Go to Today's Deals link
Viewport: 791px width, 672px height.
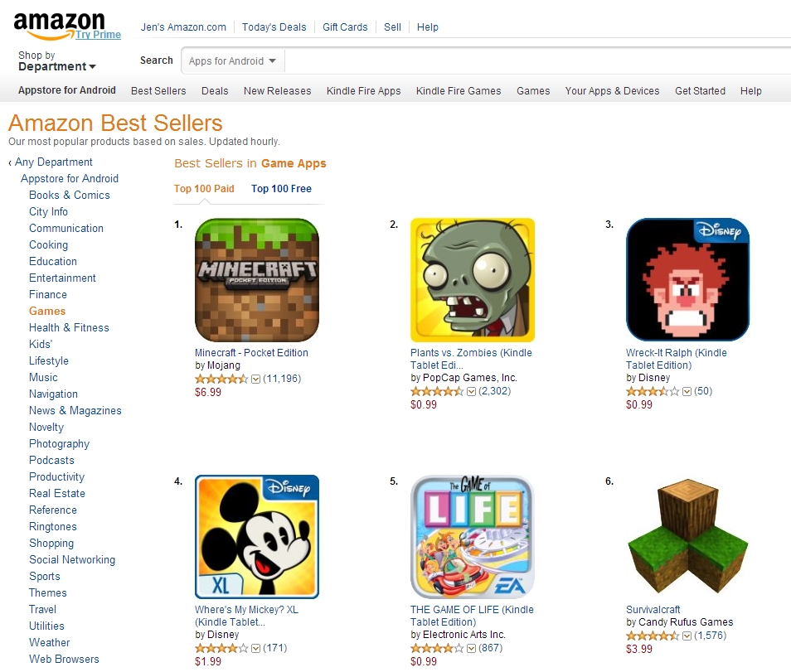[274, 27]
